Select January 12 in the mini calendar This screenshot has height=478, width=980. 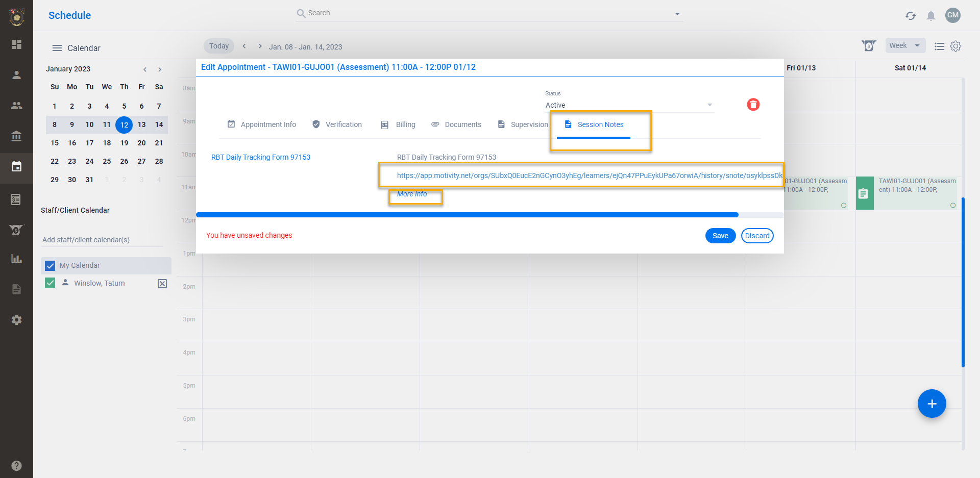[124, 124]
